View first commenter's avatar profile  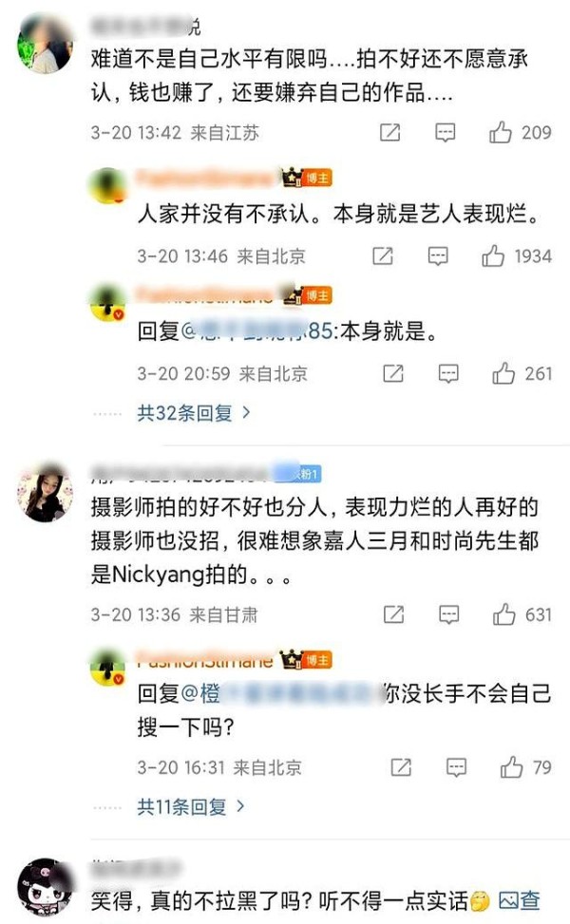[x=45, y=45]
